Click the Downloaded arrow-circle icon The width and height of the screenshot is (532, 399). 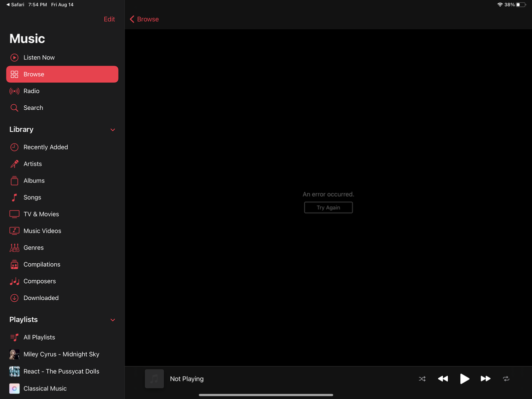[14, 298]
